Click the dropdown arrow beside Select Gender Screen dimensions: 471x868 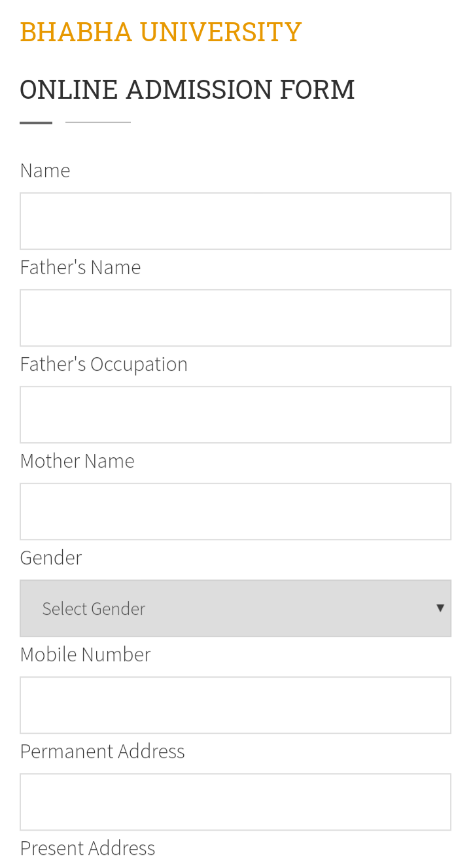click(440, 608)
